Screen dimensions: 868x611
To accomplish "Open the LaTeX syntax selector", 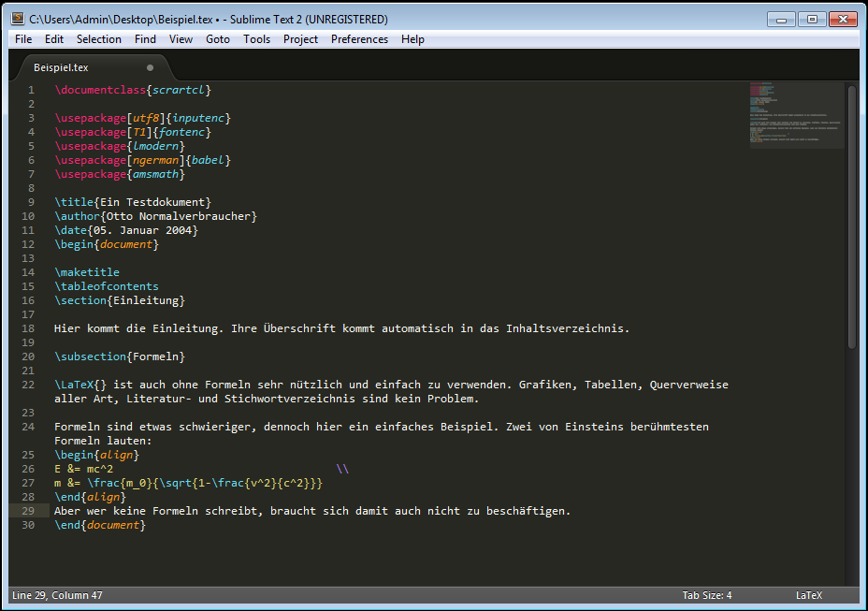I will tap(809, 595).
